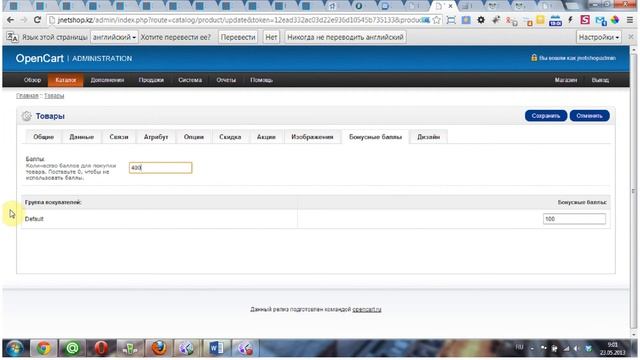Save product with the Сохранить button
Image resolution: width=640 pixels, height=360 pixels.
(x=546, y=116)
